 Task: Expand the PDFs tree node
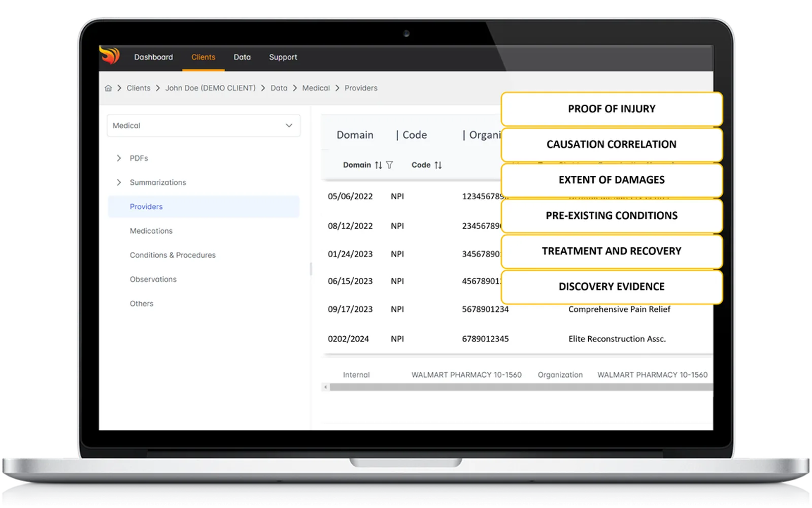(119, 158)
